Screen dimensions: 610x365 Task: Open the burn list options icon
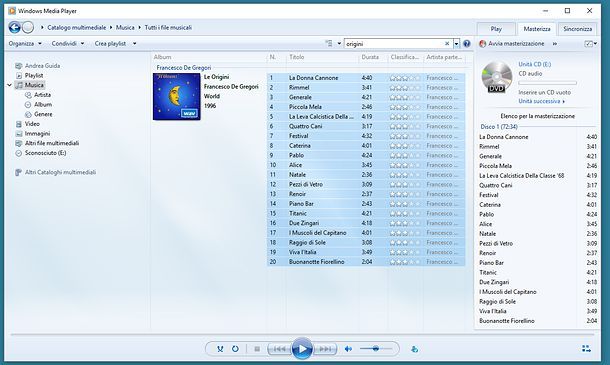(x=591, y=44)
